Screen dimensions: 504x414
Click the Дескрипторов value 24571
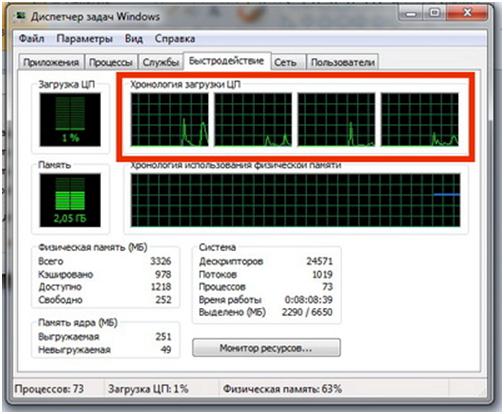tap(319, 261)
